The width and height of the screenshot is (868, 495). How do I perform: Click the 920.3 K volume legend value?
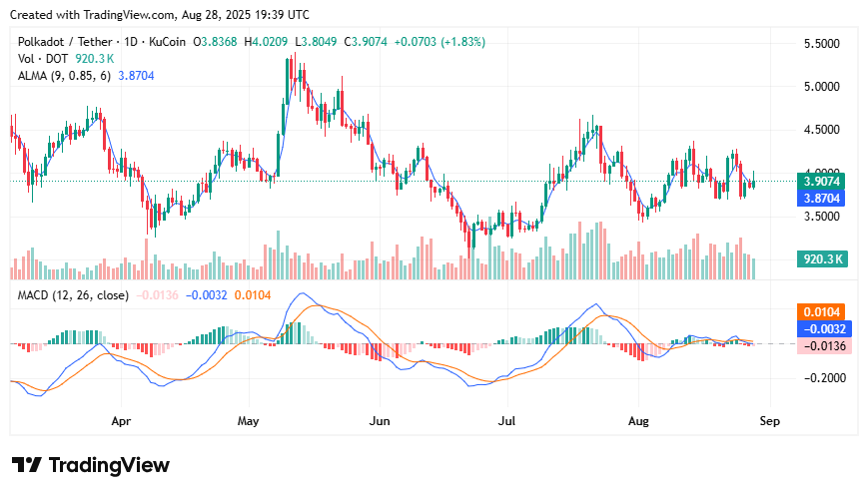pos(95,59)
